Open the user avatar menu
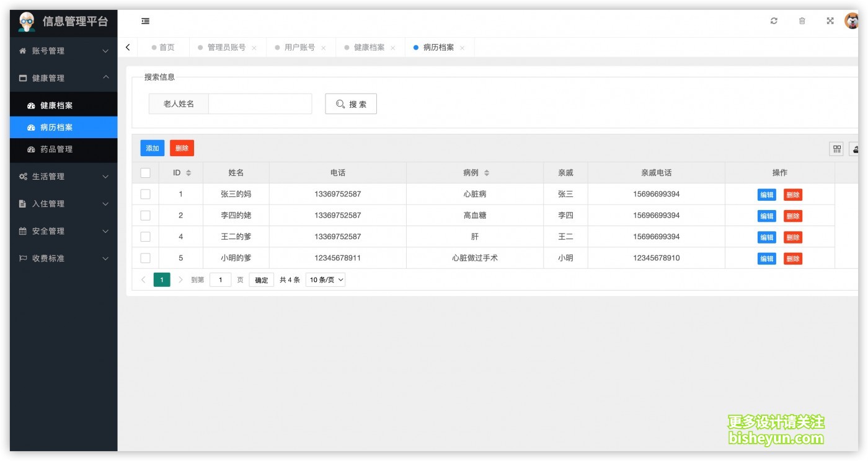The width and height of the screenshot is (868, 461). (852, 21)
